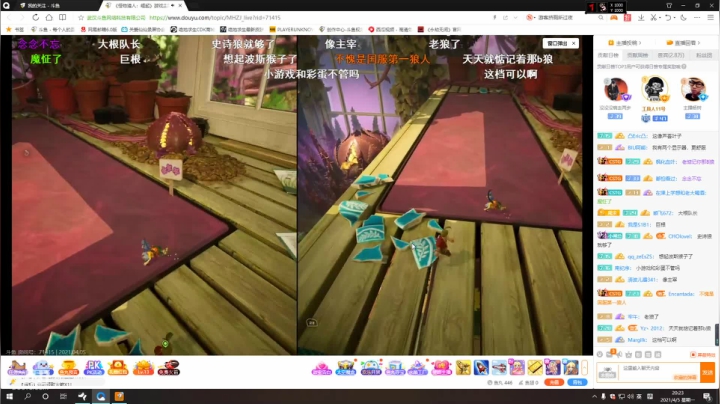Image resolution: width=720 pixels, height=404 pixels.
Task: Open the reading mode book icon
Action: (x=62, y=17)
